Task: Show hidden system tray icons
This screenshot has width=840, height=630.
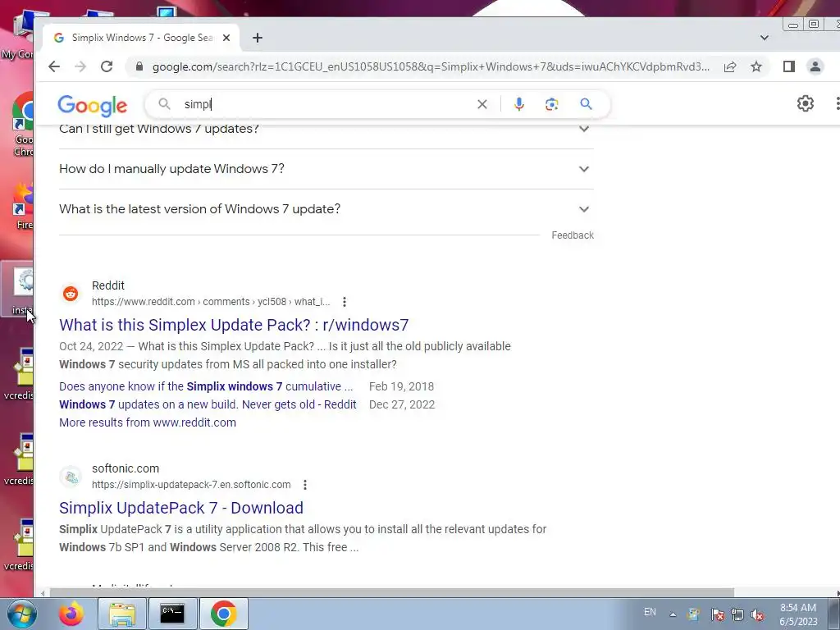Action: coord(673,614)
